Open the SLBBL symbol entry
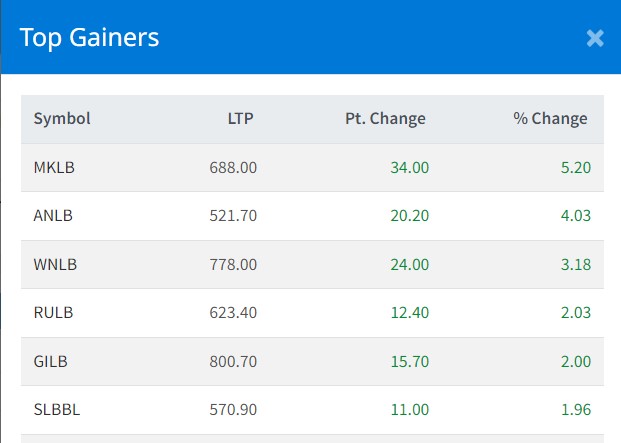This screenshot has height=443, width=621. click(x=56, y=409)
